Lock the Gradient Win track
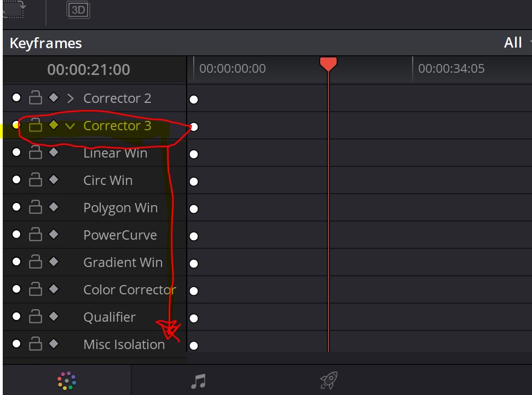Screen dimensions: 532x395 pos(35,262)
